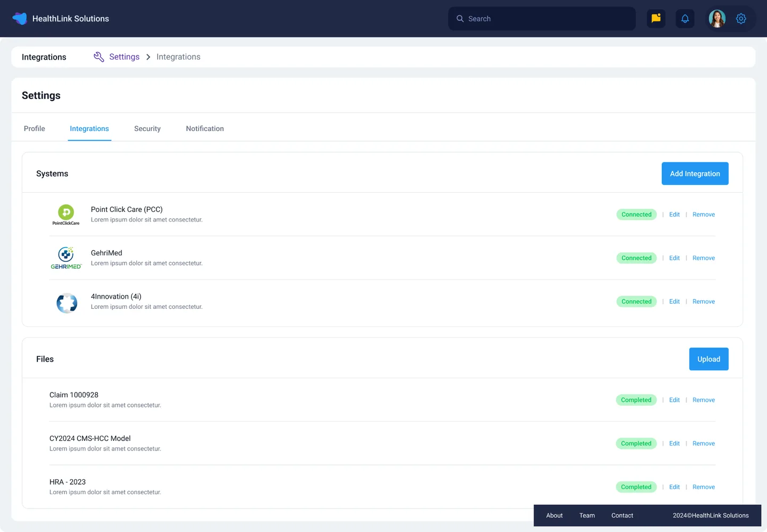This screenshot has width=767, height=532.
Task: Switch to the Profile tab
Action: (34, 128)
